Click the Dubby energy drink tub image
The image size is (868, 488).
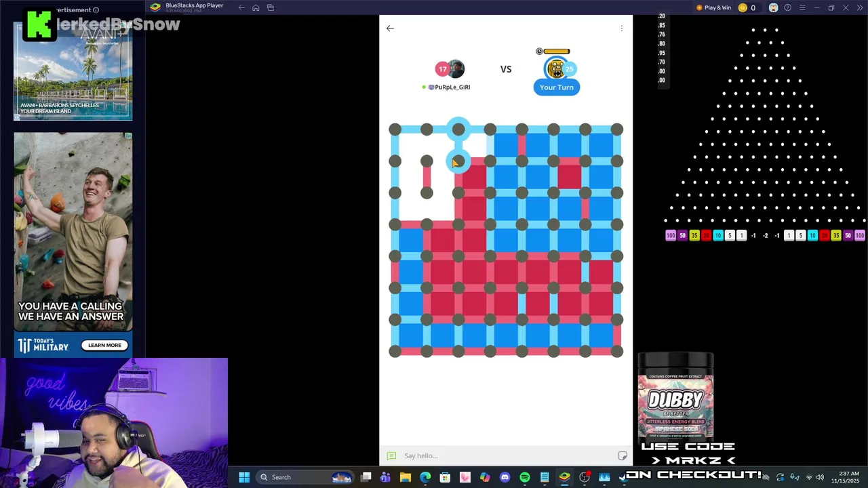pyautogui.click(x=675, y=397)
